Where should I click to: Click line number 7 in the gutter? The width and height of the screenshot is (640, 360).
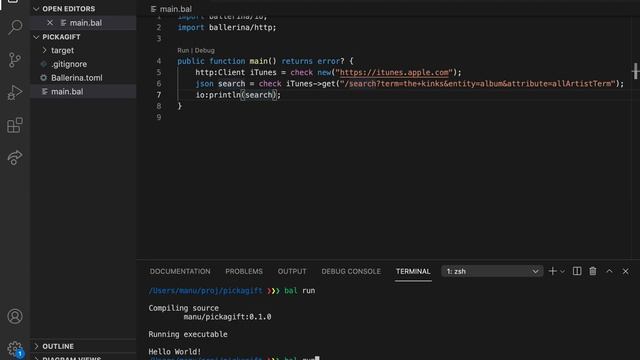tap(159, 95)
